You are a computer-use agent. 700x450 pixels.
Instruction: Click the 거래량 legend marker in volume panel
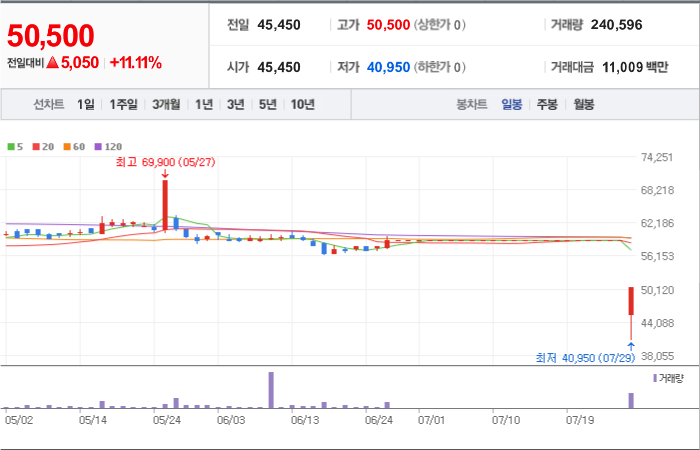coord(655,379)
